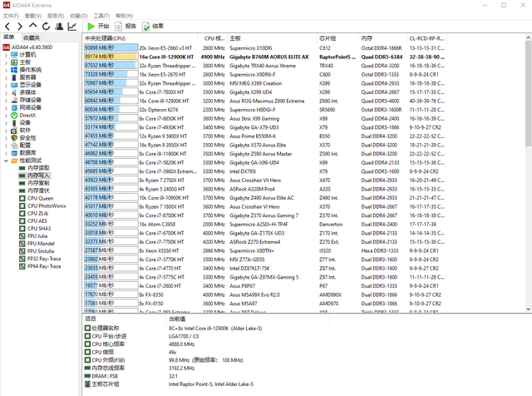
Task: Select the 存储设备 storage tree icon
Action: click(14, 100)
